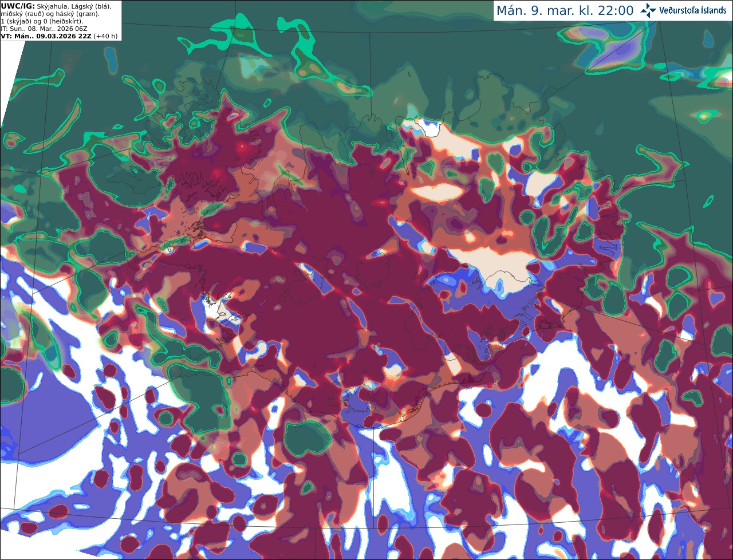The image size is (733, 560).
Task: Click the 'UWC/IG:' heading in the legend
Action: coord(17,6)
